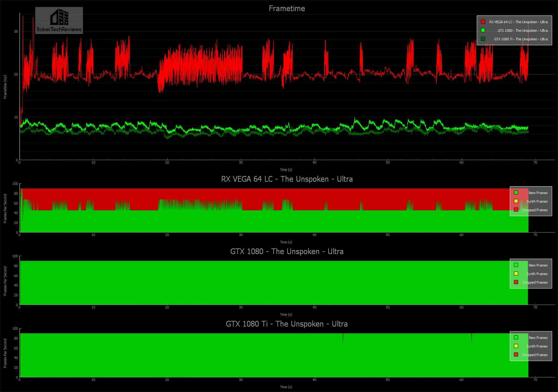Click Dropped Frames swatch in GTX 1080 legend
Image resolution: width=558 pixels, height=392 pixels.
516,282
